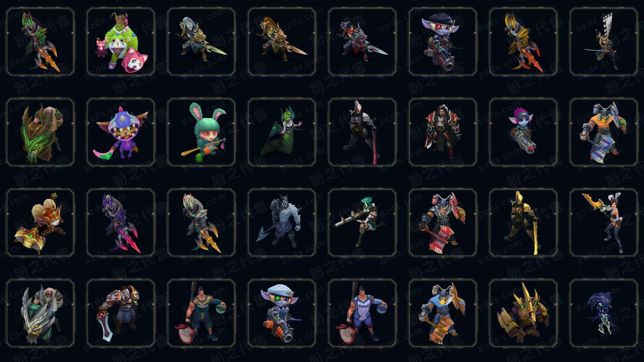Image resolution: width=644 pixels, height=362 pixels.
Task: Select the red-caped Darius-style warrior skin
Action: [x=443, y=132]
